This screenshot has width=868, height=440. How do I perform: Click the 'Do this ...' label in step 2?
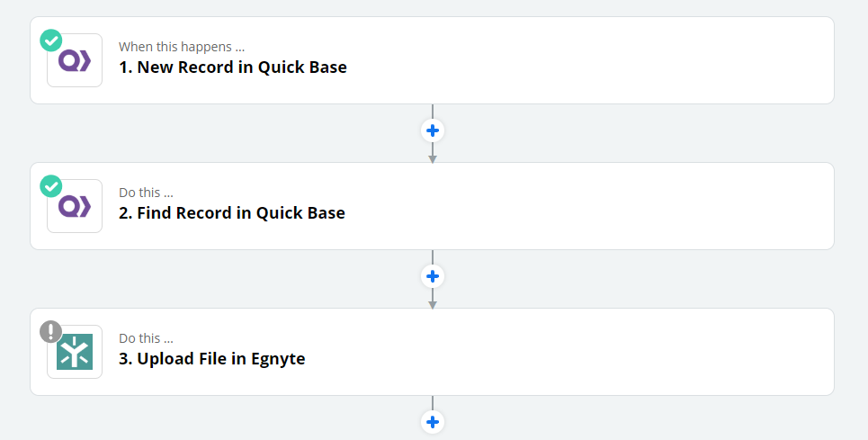(x=146, y=193)
